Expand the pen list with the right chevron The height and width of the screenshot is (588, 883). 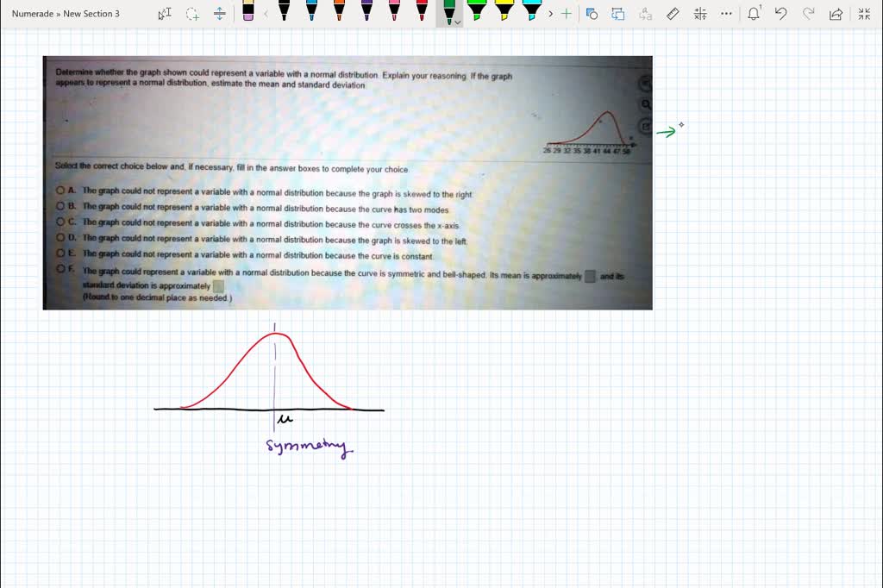(551, 13)
